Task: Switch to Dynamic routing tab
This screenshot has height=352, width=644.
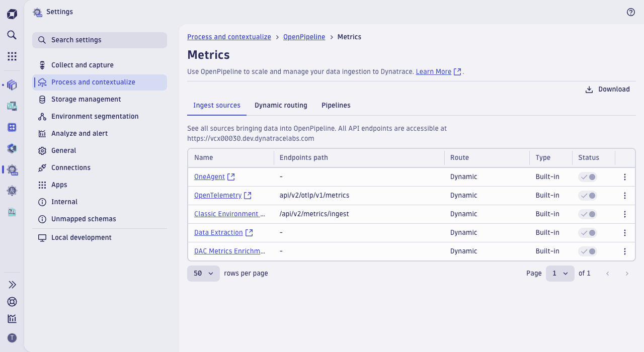Action: [x=281, y=106]
